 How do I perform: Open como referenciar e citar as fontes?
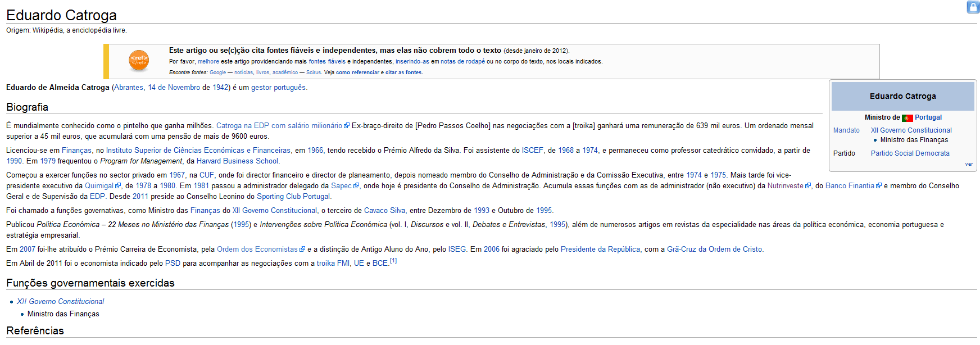click(x=379, y=72)
